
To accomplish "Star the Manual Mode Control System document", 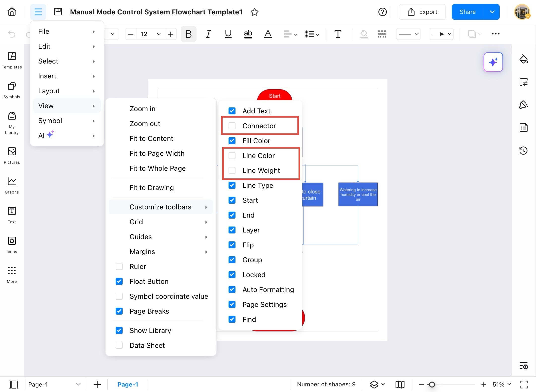I will [x=255, y=12].
